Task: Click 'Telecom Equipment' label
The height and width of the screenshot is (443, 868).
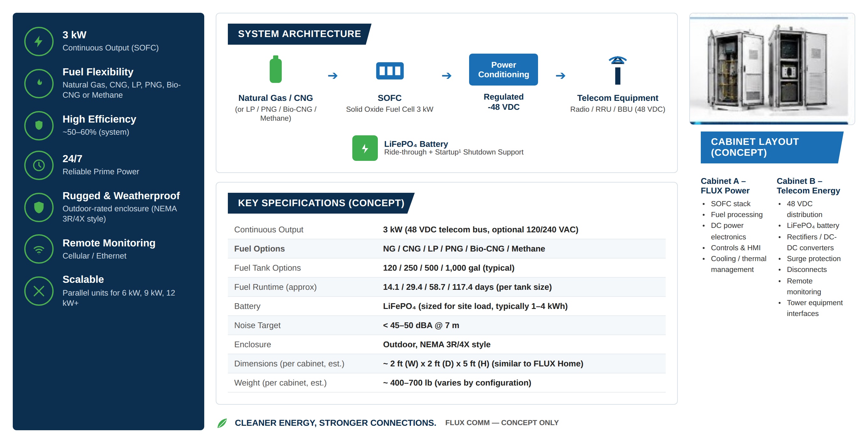Action: point(617,98)
